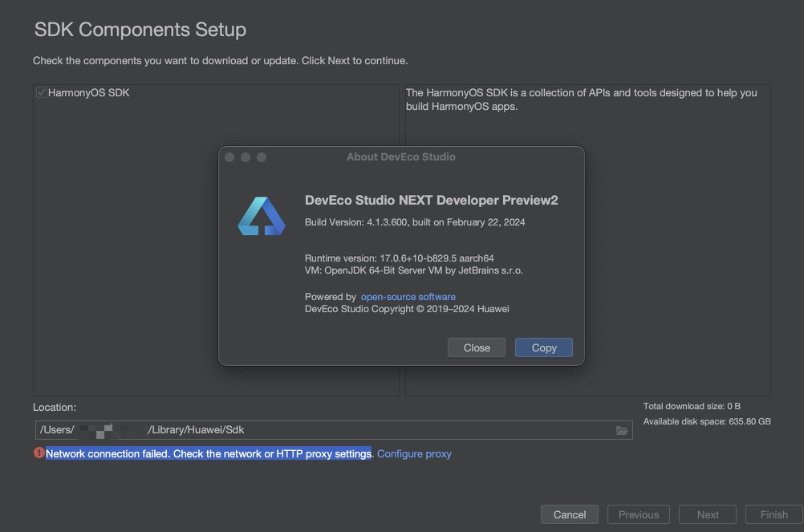Viewport: 804px width, 532px height.
Task: Click the Configure proxy link
Action: 414,453
